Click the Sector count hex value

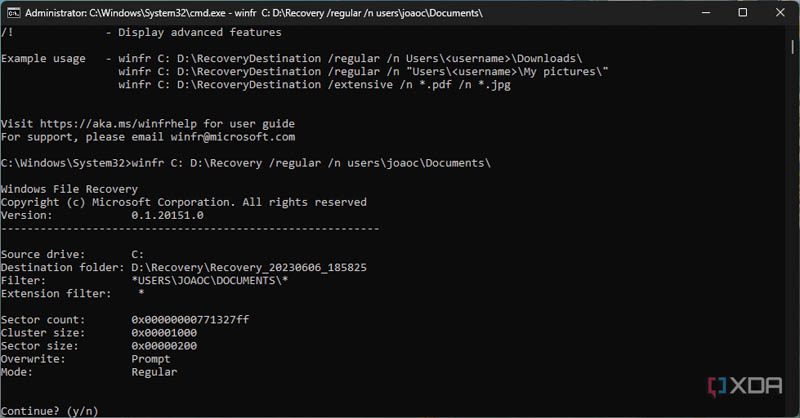190,319
